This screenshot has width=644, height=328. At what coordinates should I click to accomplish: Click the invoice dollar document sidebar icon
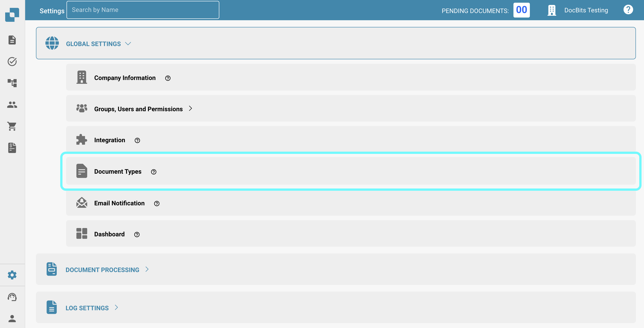12,148
